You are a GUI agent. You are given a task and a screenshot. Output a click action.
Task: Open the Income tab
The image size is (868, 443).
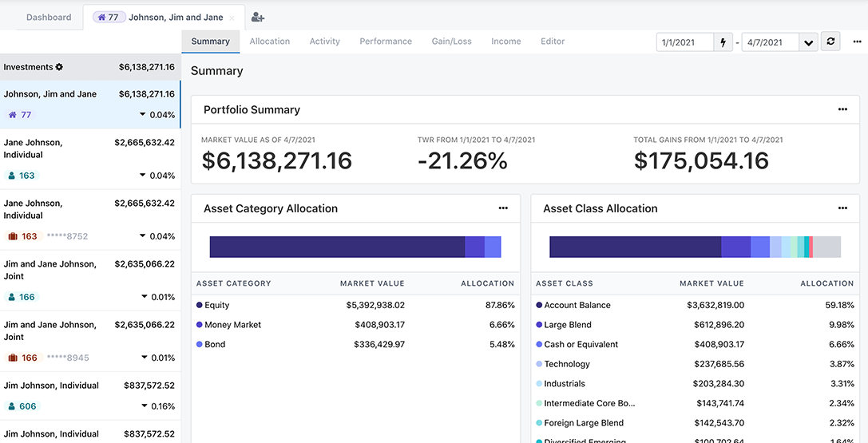pyautogui.click(x=506, y=42)
